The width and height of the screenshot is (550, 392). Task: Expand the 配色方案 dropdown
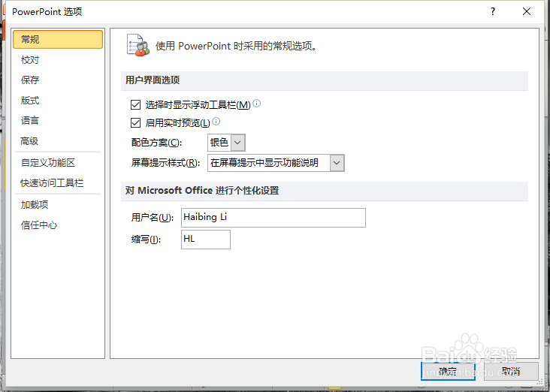click(x=238, y=143)
